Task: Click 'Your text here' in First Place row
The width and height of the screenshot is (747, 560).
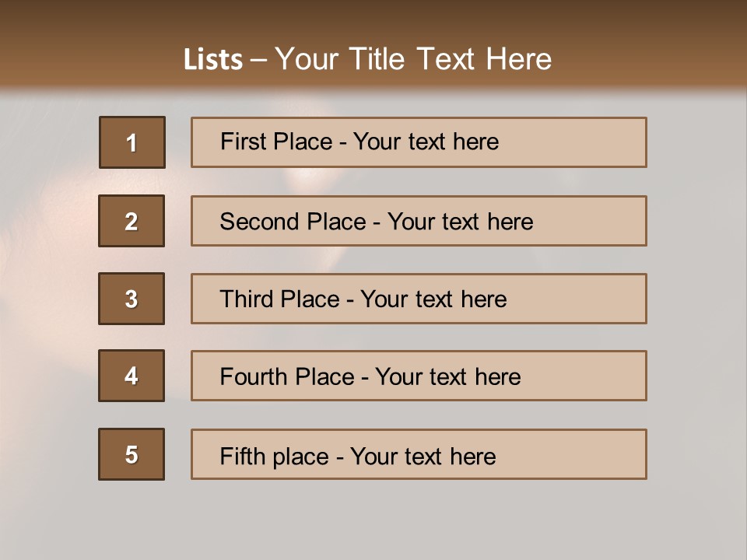Action: tap(426, 142)
